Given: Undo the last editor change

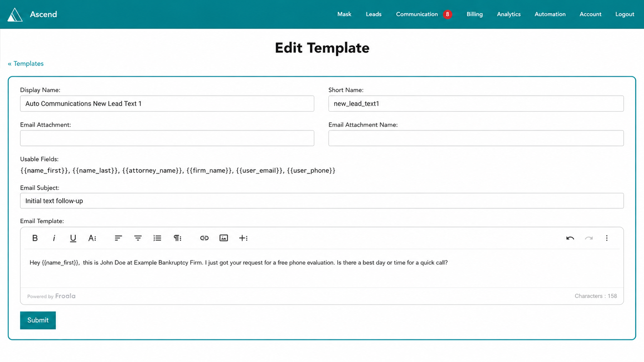Looking at the screenshot, I should tap(570, 238).
